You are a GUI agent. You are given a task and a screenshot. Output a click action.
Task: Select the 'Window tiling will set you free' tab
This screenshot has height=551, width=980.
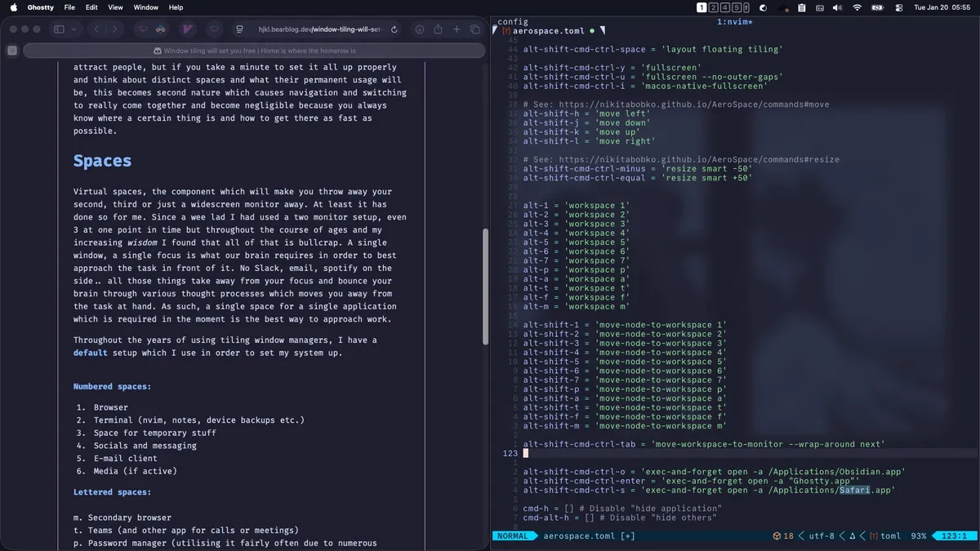pos(253,51)
